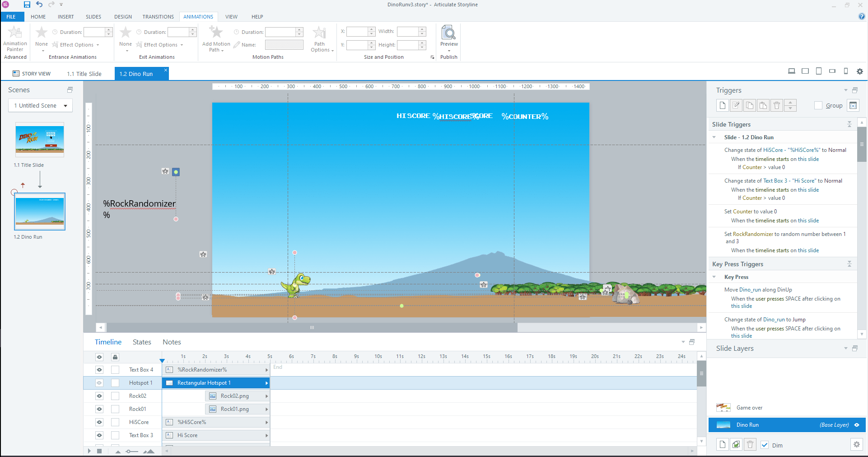Create a new trigger in Triggers panel
The width and height of the screenshot is (868, 457).
click(722, 105)
